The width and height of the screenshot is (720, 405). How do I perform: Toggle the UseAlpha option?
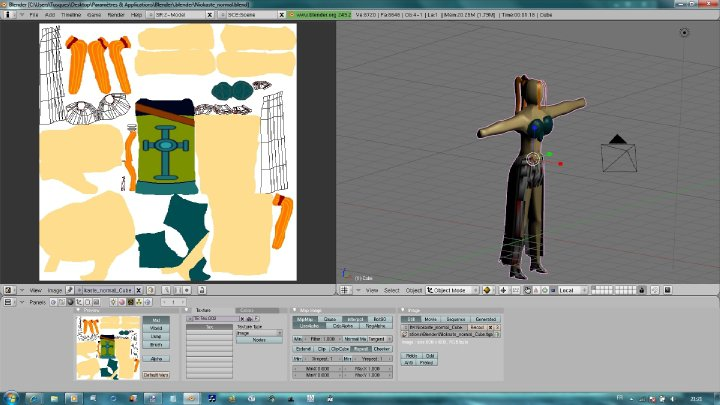tap(309, 326)
